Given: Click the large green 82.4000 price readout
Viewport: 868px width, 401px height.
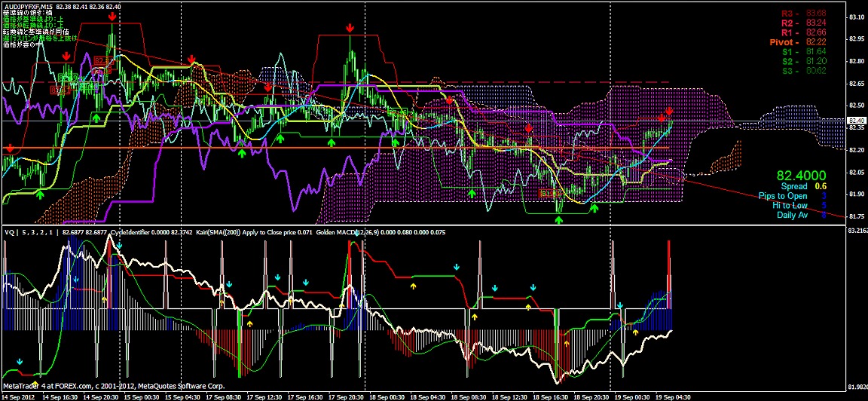Looking at the screenshot, I should coord(801,174).
